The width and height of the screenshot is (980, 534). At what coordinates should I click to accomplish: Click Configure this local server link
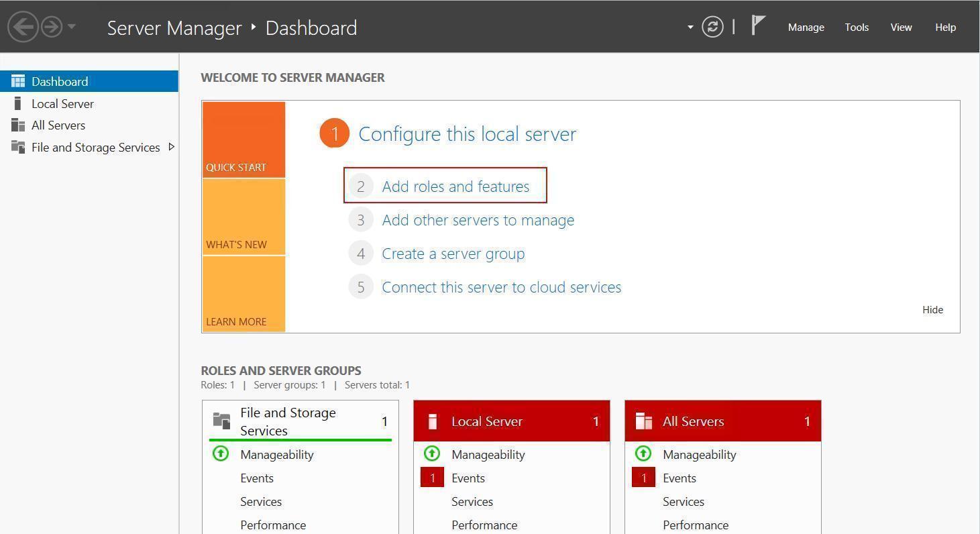point(467,133)
